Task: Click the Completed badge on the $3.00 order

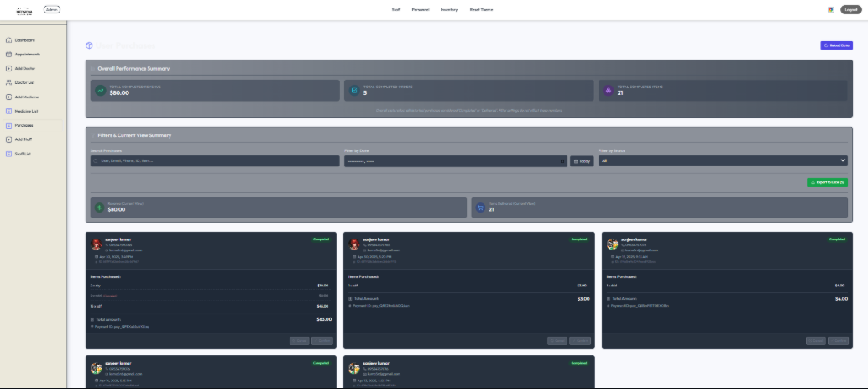Action: coord(579,239)
